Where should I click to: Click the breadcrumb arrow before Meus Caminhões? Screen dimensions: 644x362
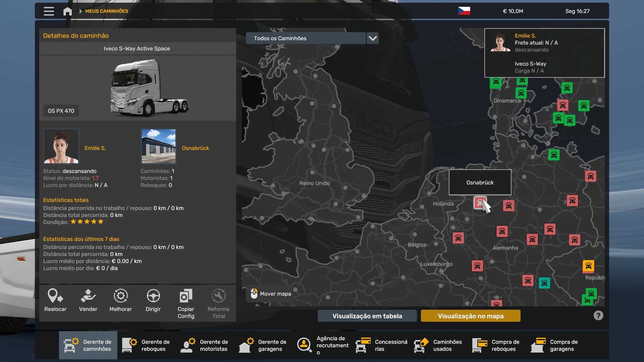click(x=80, y=11)
